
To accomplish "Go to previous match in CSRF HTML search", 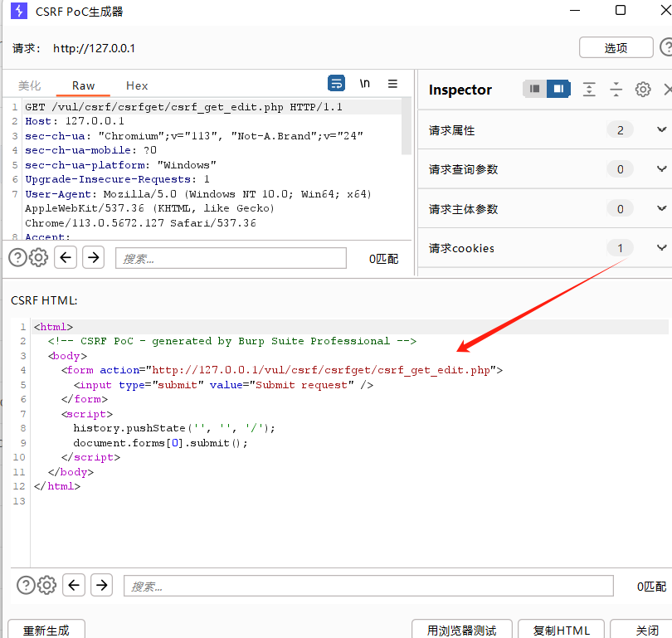I will pos(74,585).
